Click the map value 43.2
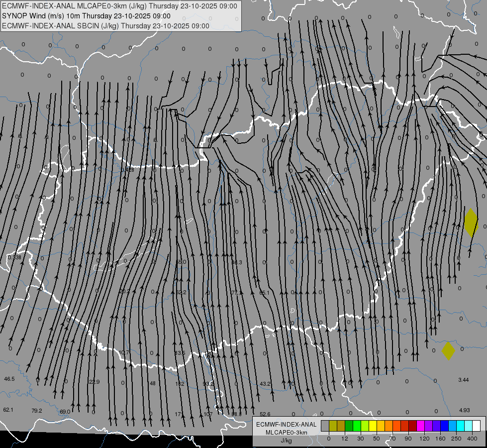 [x=265, y=384]
